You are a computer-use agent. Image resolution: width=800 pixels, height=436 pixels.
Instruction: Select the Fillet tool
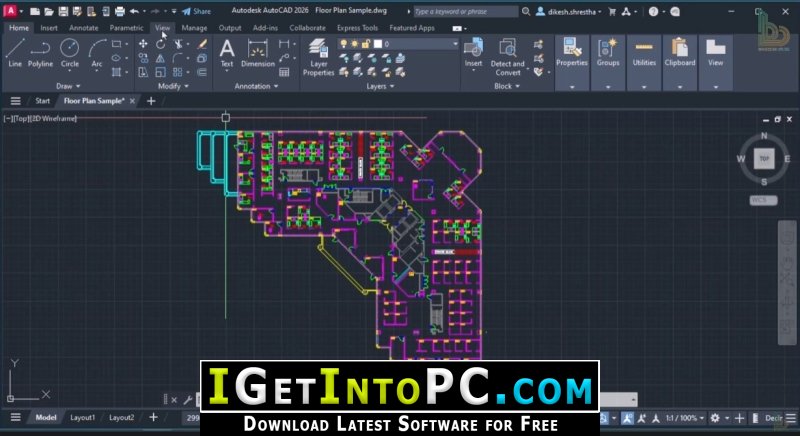[178, 58]
